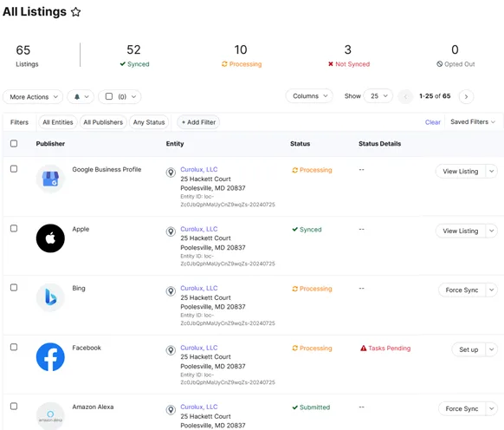The width and height of the screenshot is (504, 430).
Task: Click Force Sync for Amazon Alexa
Action: pyautogui.click(x=462, y=408)
